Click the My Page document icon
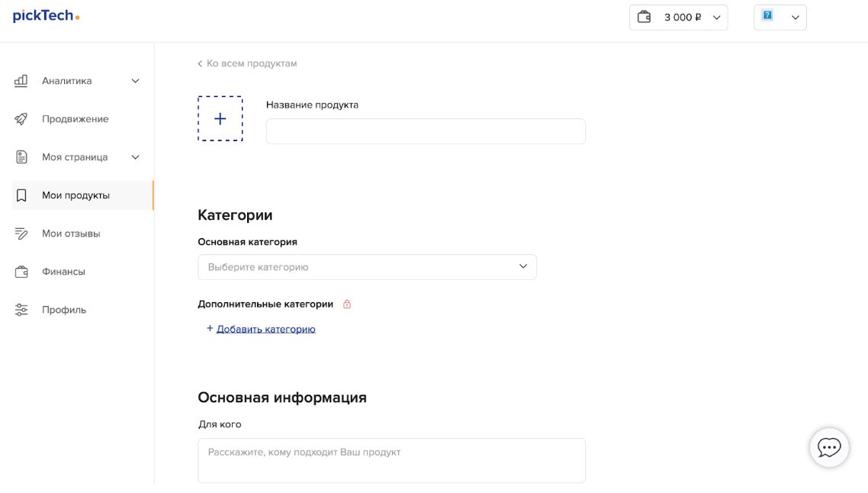Viewport: 868px width, 493px height. coord(21,157)
